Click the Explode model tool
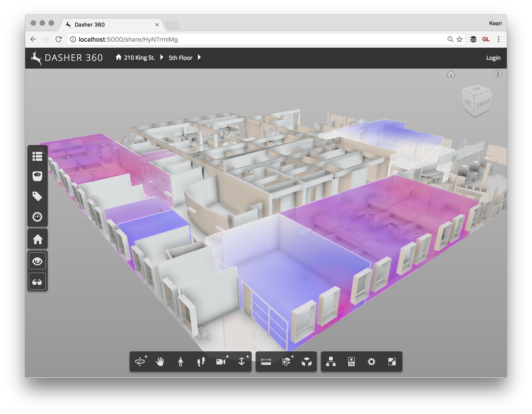532x414 pixels. tap(307, 362)
